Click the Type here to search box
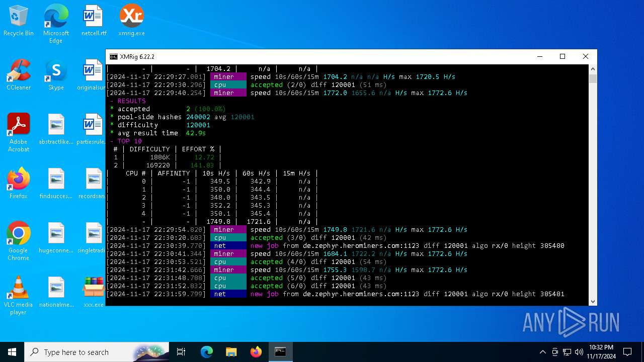Screen dimensions: 644x362 [x=97, y=352]
